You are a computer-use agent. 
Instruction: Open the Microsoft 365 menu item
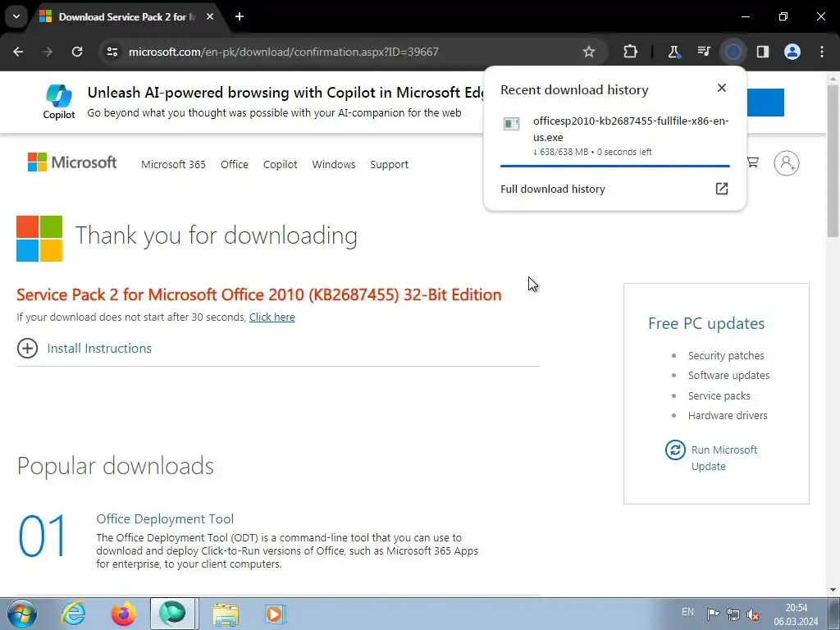173,164
